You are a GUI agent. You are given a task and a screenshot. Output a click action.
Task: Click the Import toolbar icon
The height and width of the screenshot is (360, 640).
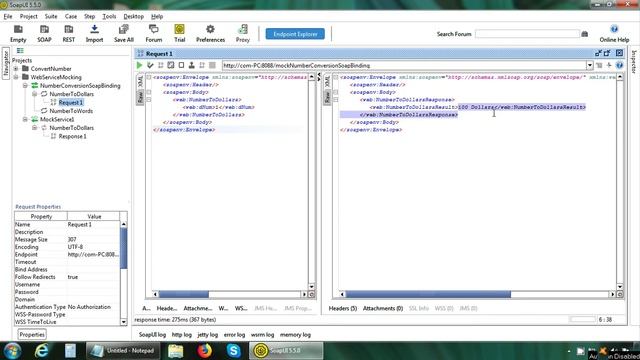[94, 33]
